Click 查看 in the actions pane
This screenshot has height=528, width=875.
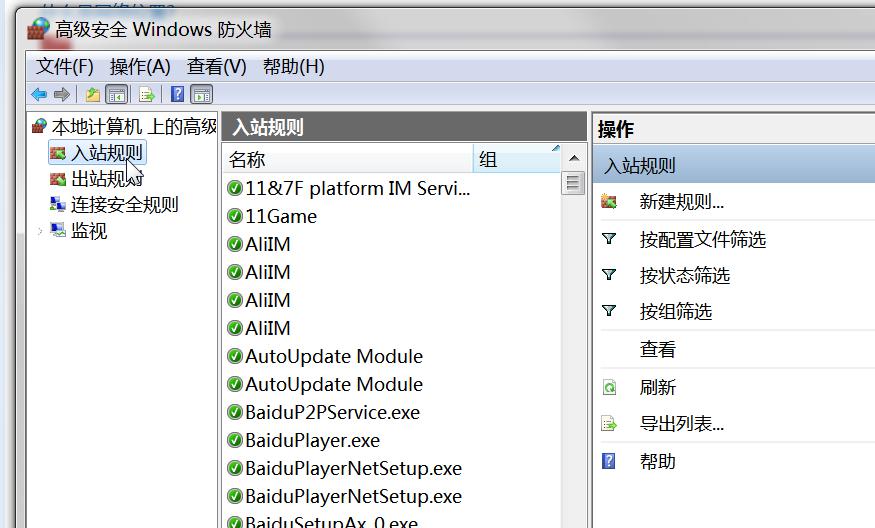tap(657, 349)
